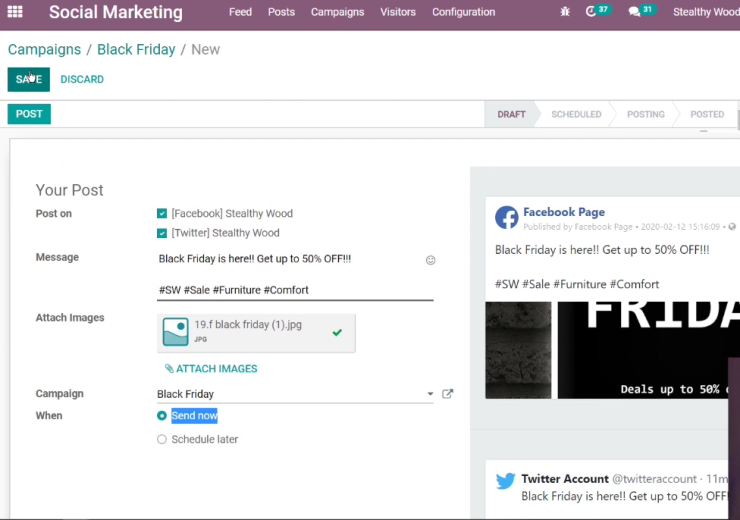Select the Schedule later radio option
The height and width of the screenshot is (520, 740).
pos(162,439)
